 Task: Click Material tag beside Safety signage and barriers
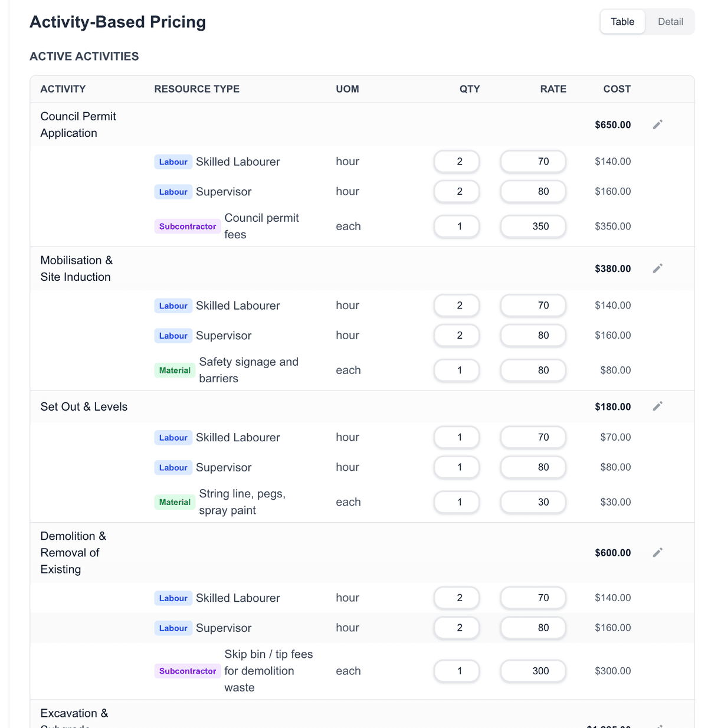[175, 370]
